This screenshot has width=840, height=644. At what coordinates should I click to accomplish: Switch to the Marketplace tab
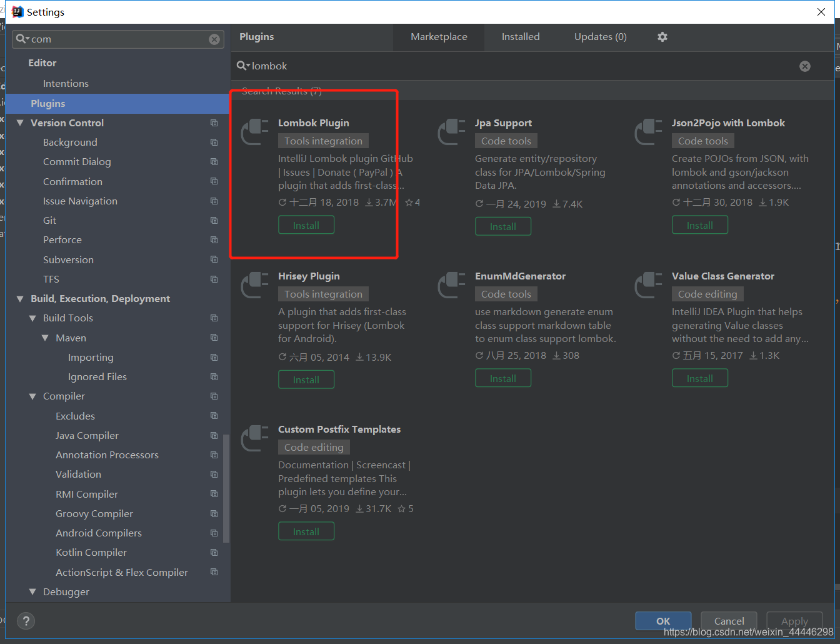click(x=439, y=37)
